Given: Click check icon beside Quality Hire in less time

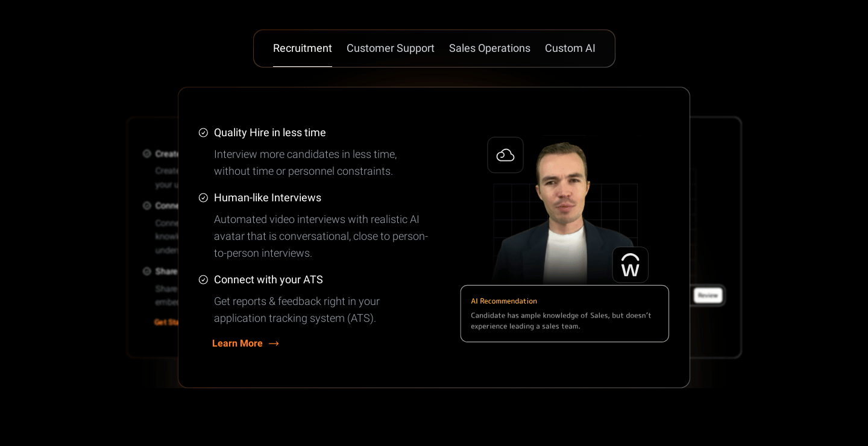Looking at the screenshot, I should pos(203,133).
